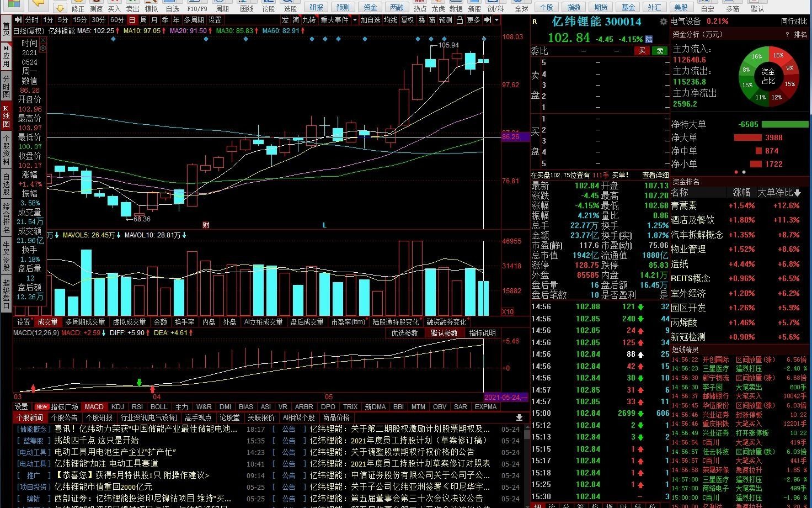Open the 周期 period toolbar icon
Image resolution: width=812 pixels, height=508 pixels.
click(x=222, y=7)
